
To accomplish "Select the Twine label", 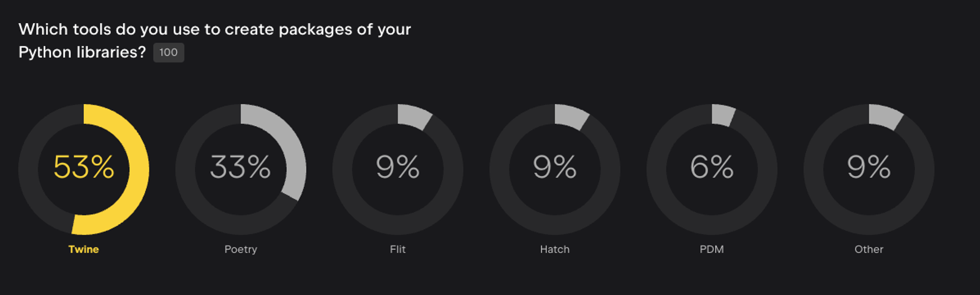I will click(84, 249).
